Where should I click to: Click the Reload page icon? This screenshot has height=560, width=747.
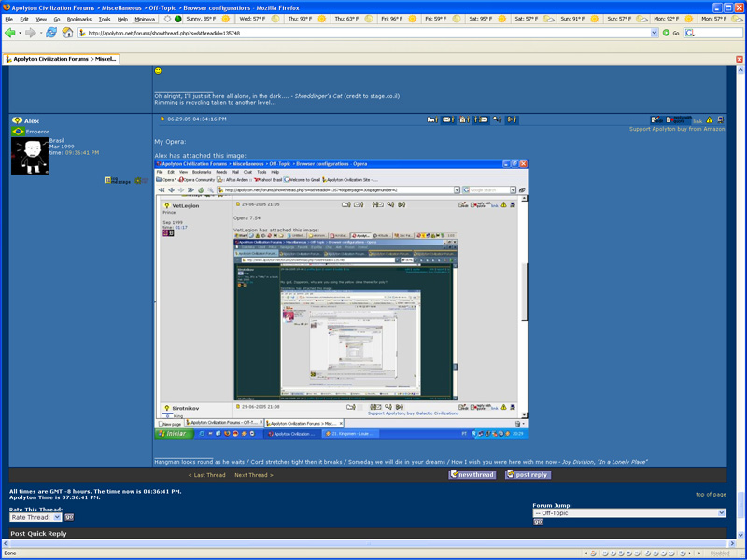pos(50,33)
